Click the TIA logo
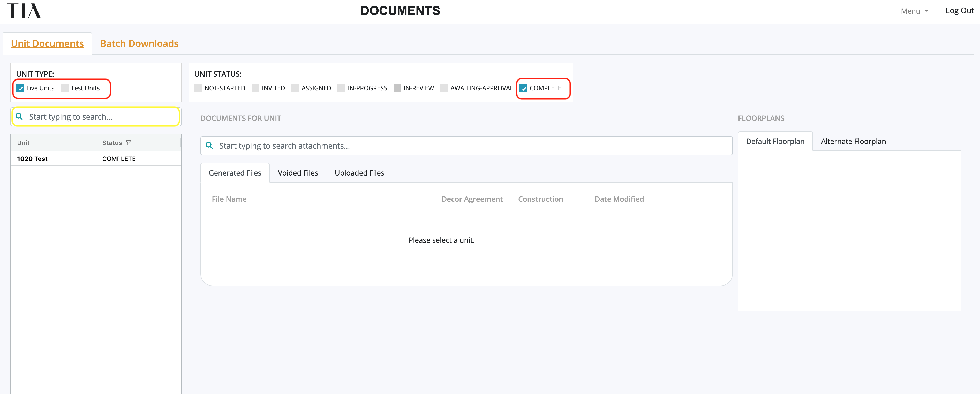980x394 pixels. [24, 11]
